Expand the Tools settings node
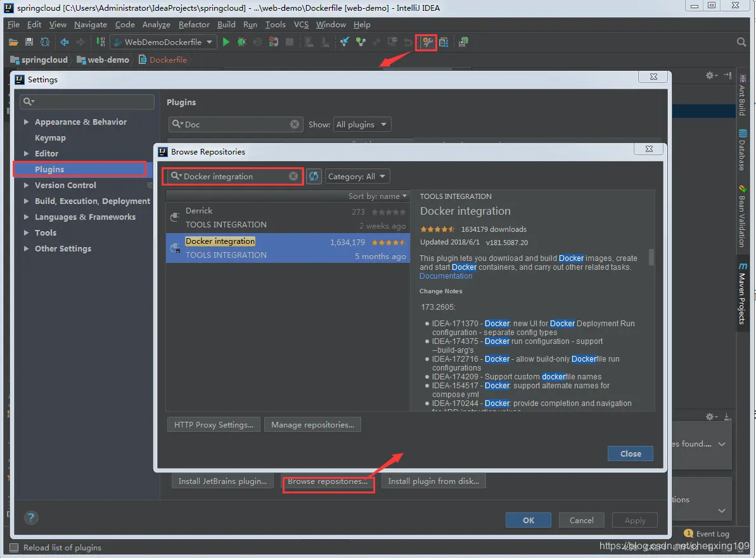This screenshot has width=756, height=558. (x=26, y=232)
